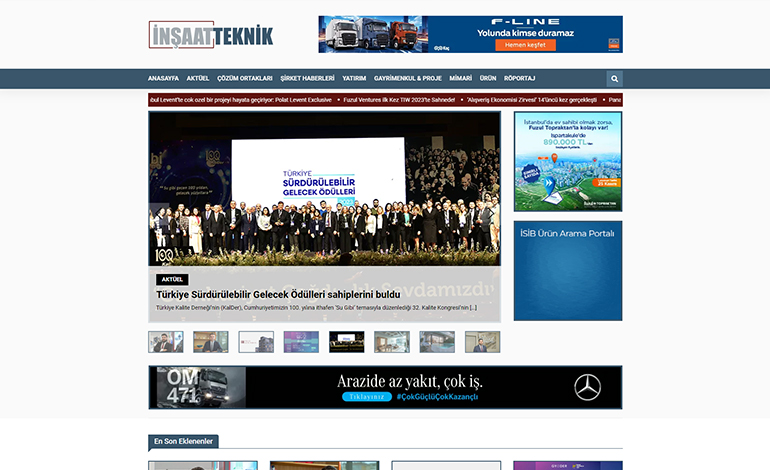Open Şirket Haberleri from the nav bar
This screenshot has width=770, height=470.
[307, 78]
